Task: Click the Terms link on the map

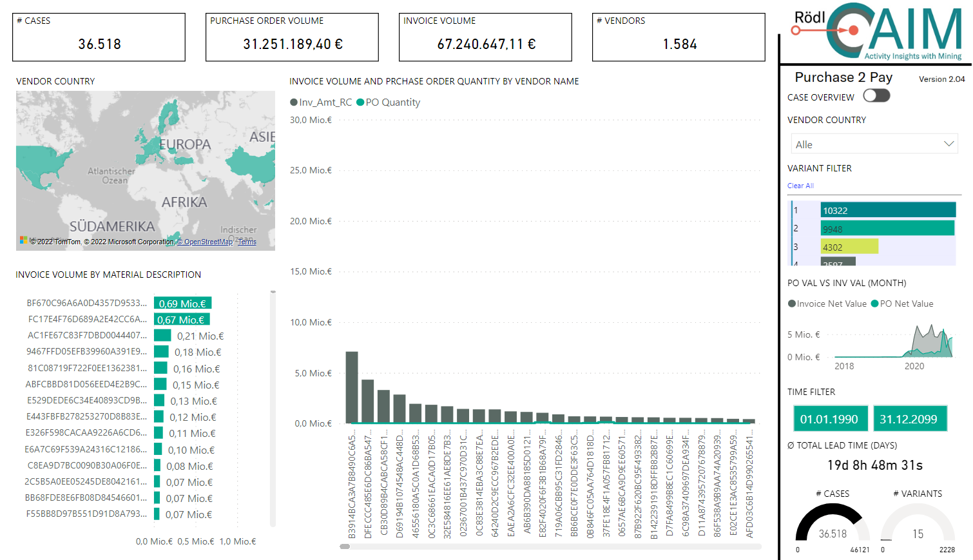Action: tap(247, 242)
